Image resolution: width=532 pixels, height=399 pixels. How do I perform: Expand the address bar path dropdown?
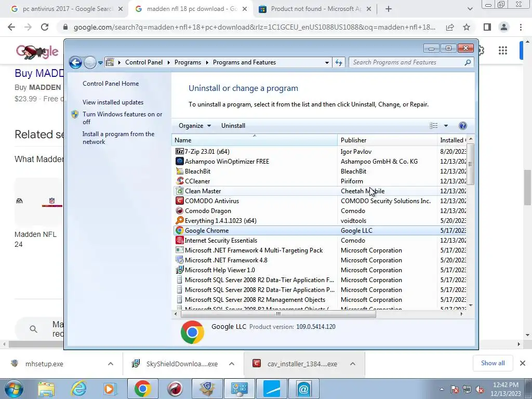click(327, 62)
